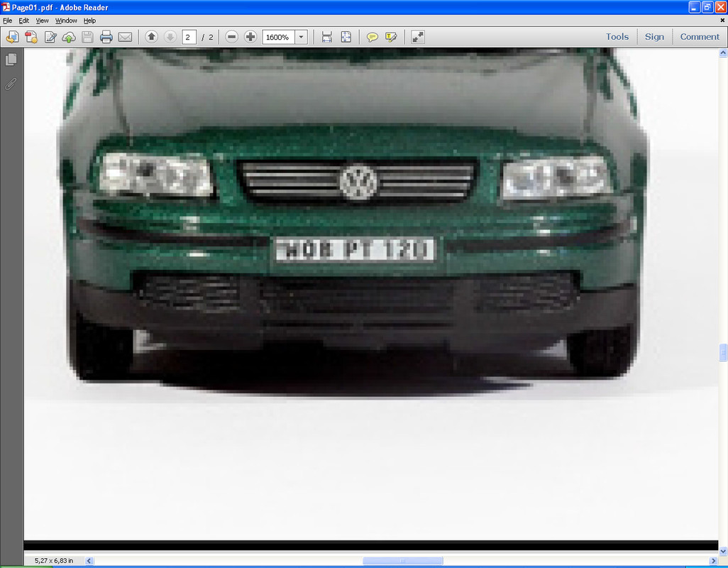Image resolution: width=728 pixels, height=568 pixels.
Task: Click the vertical scrollbar thumb
Action: click(723, 352)
